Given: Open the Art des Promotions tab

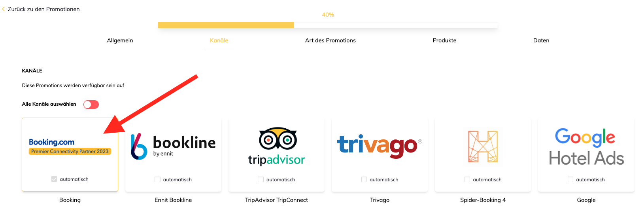Looking at the screenshot, I should [x=330, y=40].
